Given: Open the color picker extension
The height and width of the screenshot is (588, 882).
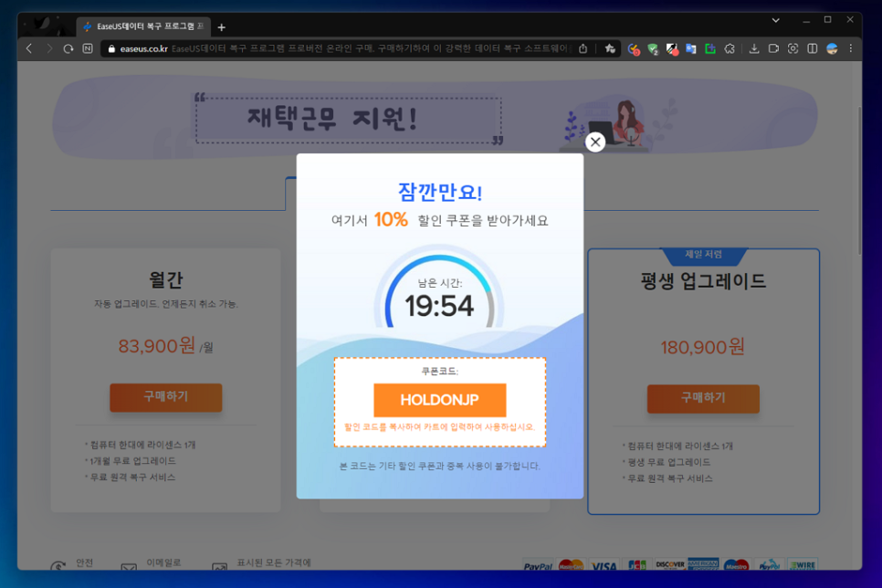Looking at the screenshot, I should [672, 49].
